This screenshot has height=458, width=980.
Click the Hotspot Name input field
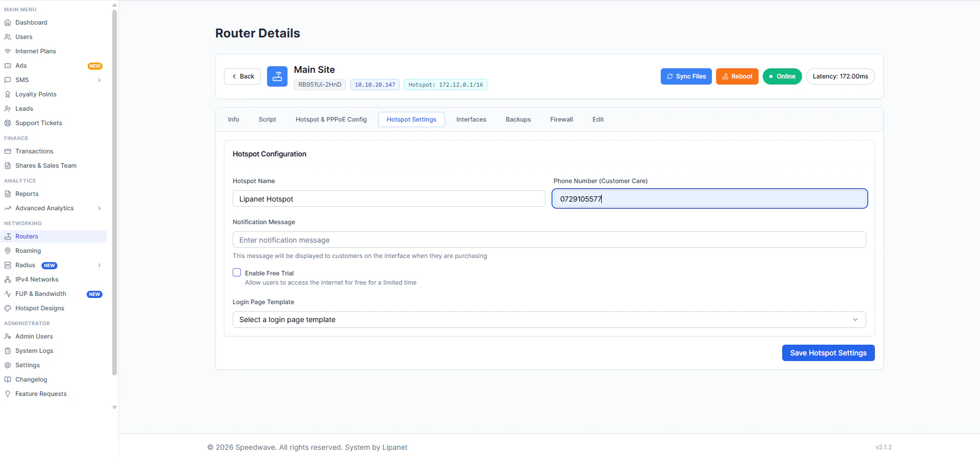[389, 198]
